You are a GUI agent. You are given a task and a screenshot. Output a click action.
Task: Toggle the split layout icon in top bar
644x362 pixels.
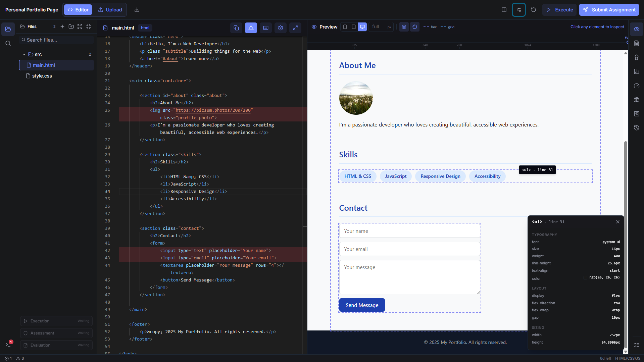point(504,10)
